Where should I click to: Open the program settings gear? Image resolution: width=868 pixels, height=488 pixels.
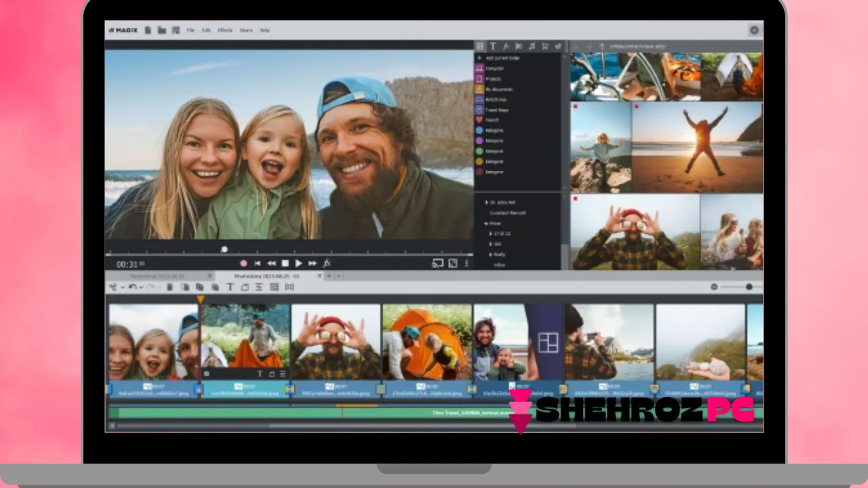click(x=753, y=30)
